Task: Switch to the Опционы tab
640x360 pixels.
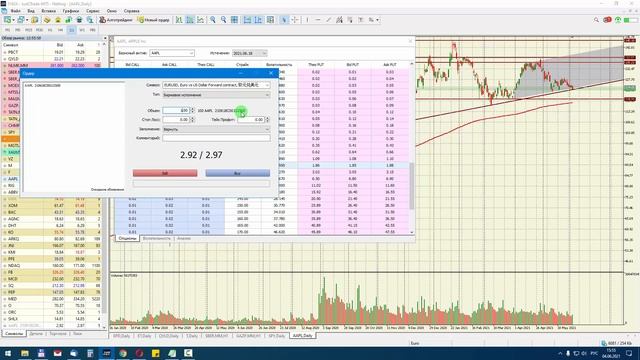Action: click(127, 238)
